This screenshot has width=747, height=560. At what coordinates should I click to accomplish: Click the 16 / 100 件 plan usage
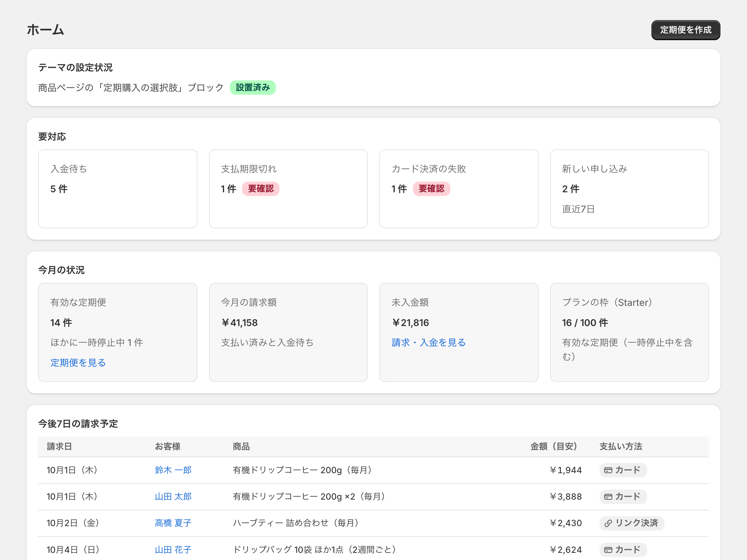[x=585, y=323]
